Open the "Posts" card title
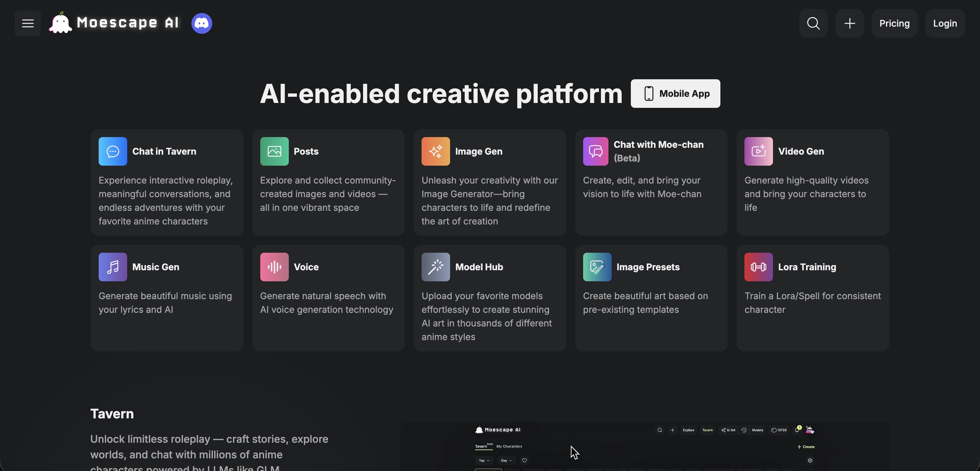980x471 pixels. pos(306,151)
